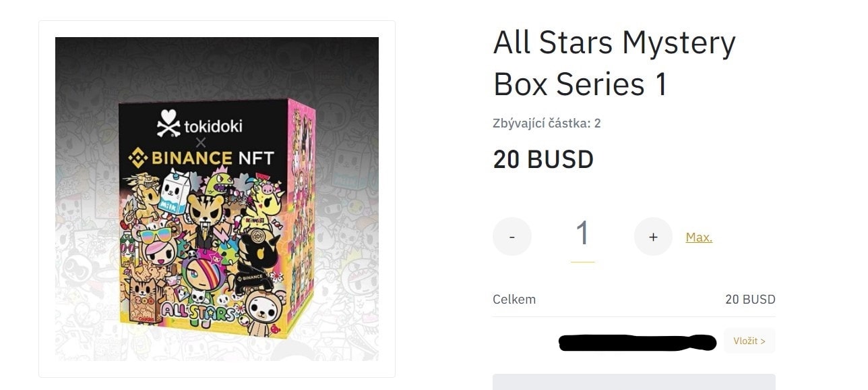Click the Celkem label
The width and height of the screenshot is (868, 390).
[x=514, y=300]
